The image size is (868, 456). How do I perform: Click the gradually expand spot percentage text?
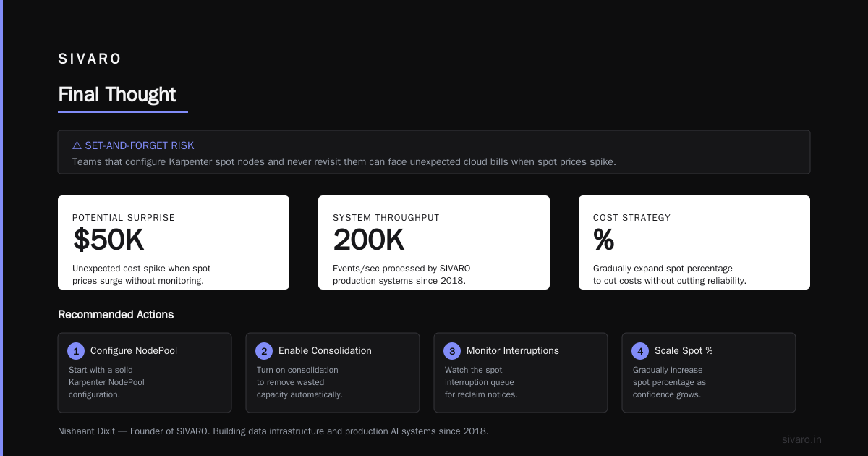pyautogui.click(x=670, y=274)
